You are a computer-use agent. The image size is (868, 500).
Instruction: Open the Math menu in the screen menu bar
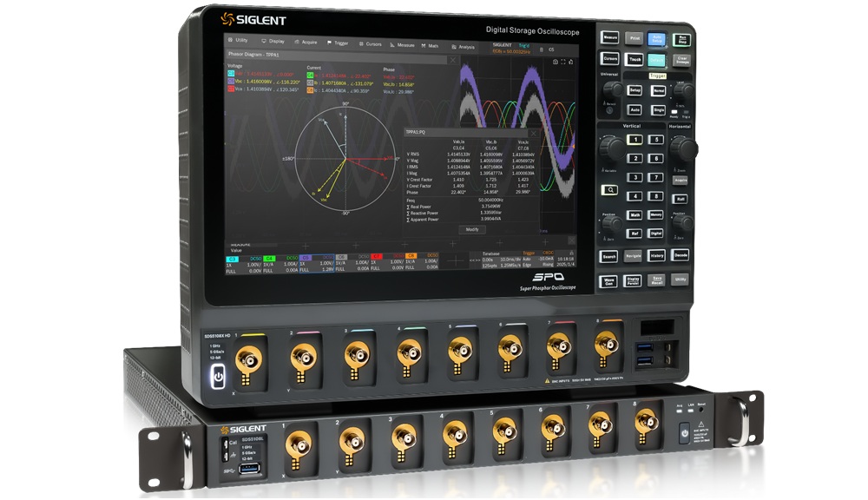431,45
